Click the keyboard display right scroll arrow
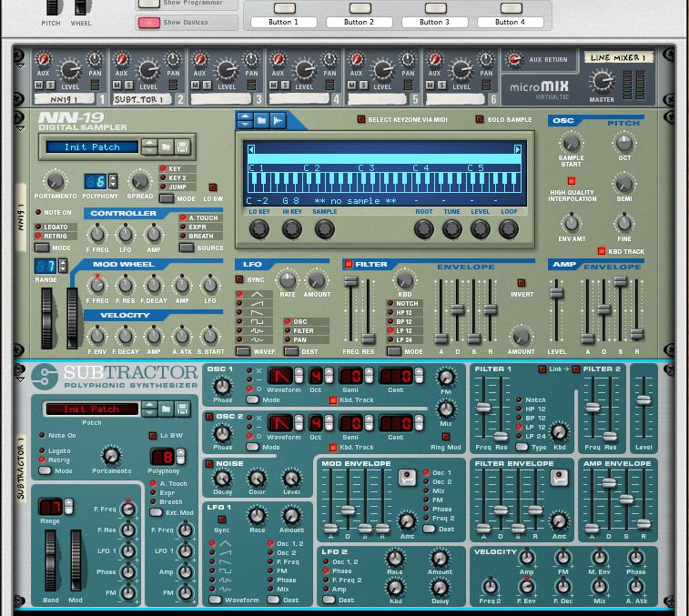This screenshot has width=689, height=616. (x=518, y=149)
